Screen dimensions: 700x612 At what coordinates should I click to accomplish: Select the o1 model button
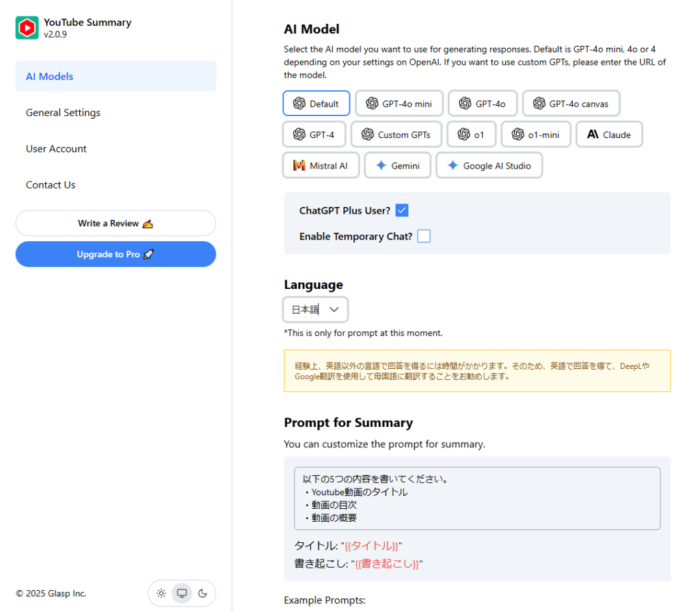click(472, 135)
